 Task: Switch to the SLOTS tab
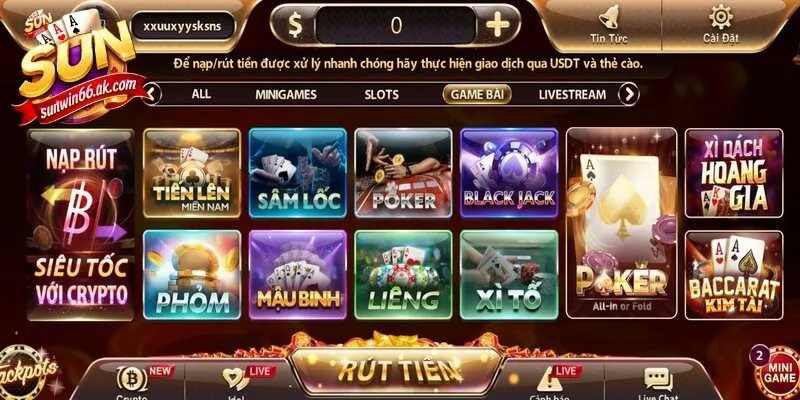(382, 94)
